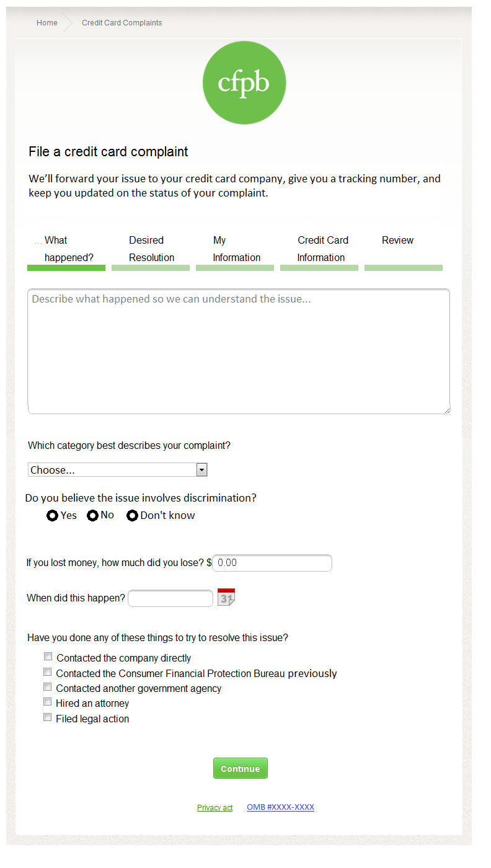Screen dimensions: 491x868
Task: Jump to the Review step
Action: (x=398, y=241)
